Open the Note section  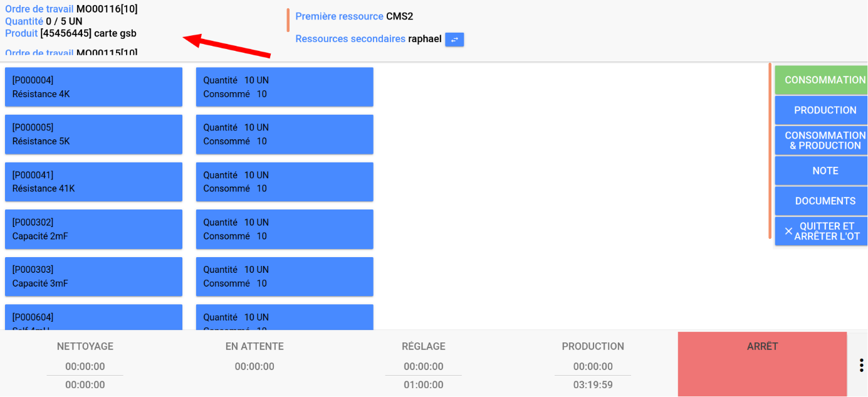pos(821,171)
